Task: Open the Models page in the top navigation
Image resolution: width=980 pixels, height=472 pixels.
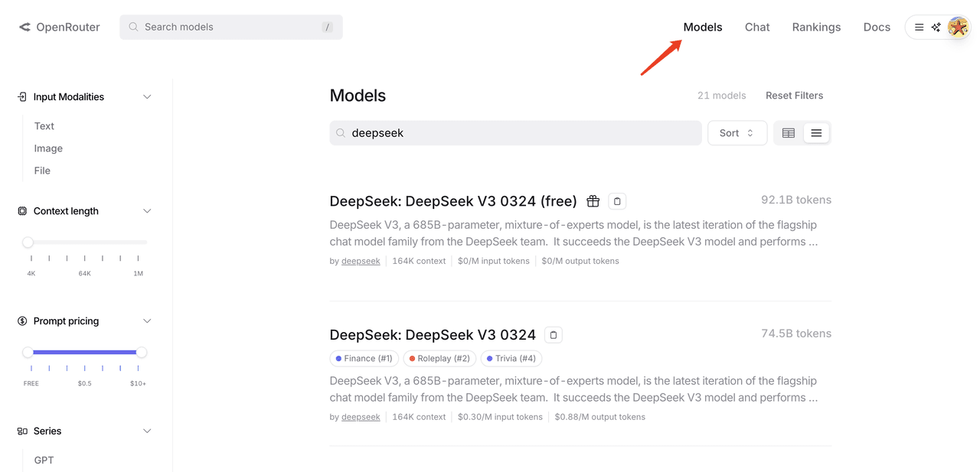Action: (703, 27)
